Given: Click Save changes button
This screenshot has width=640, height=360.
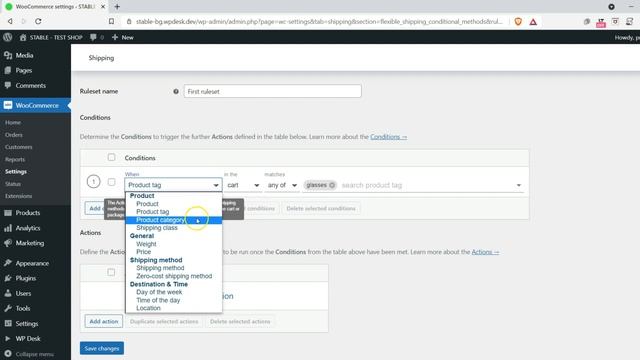Looking at the screenshot, I should click(102, 348).
